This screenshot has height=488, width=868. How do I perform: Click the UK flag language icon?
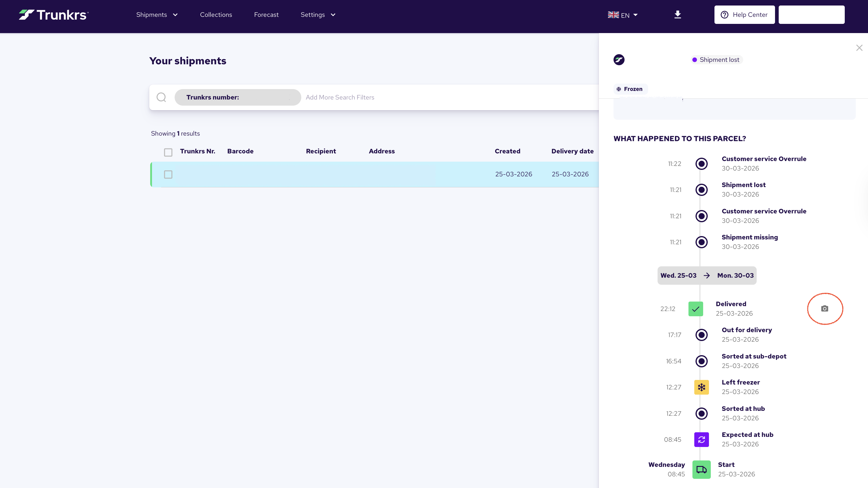click(x=613, y=15)
